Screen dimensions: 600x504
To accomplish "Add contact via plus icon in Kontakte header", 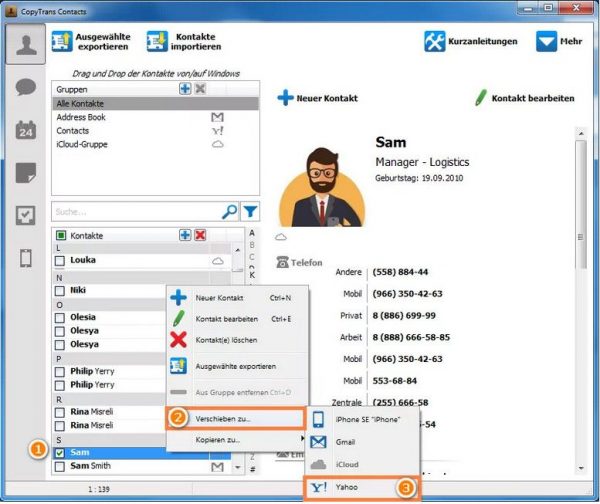I will click(x=185, y=235).
